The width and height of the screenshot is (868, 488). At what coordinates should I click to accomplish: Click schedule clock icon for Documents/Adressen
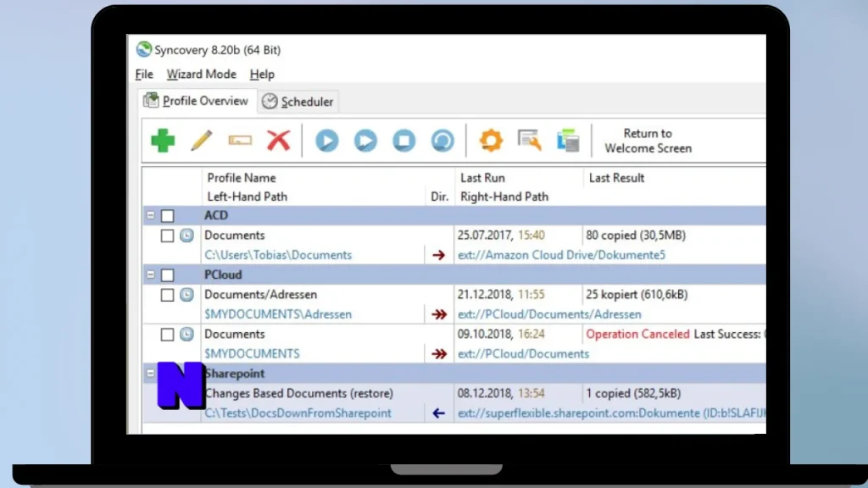186,294
